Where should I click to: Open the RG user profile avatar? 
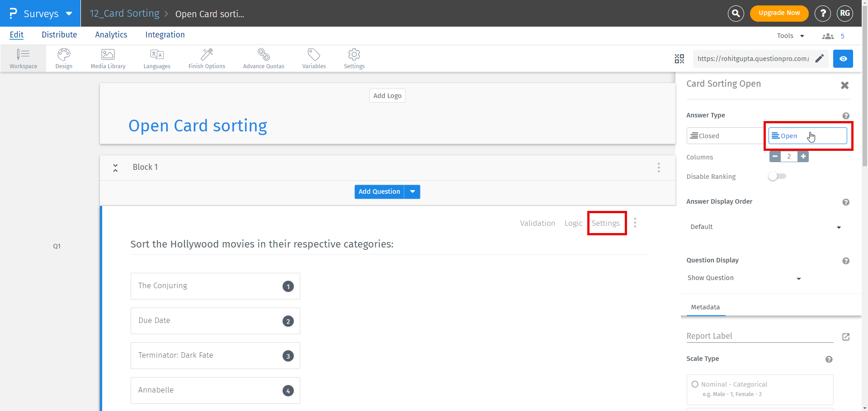(x=845, y=14)
